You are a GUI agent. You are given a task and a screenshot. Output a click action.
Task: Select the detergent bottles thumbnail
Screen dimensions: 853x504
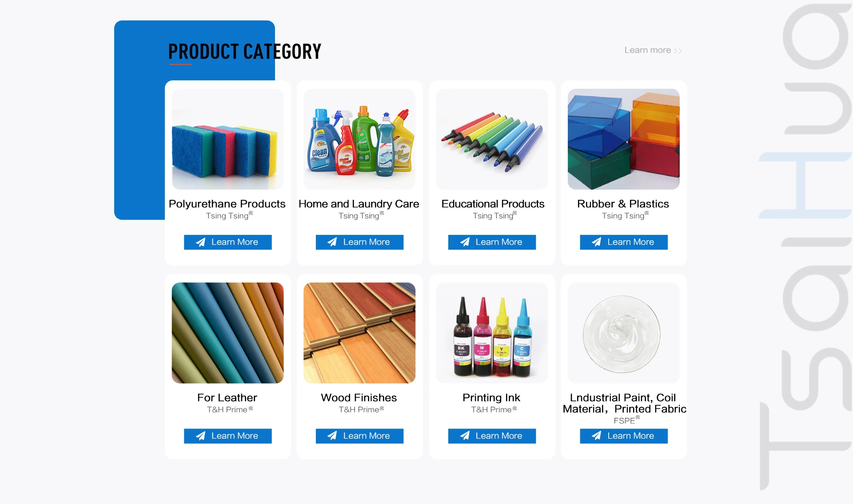tap(359, 139)
